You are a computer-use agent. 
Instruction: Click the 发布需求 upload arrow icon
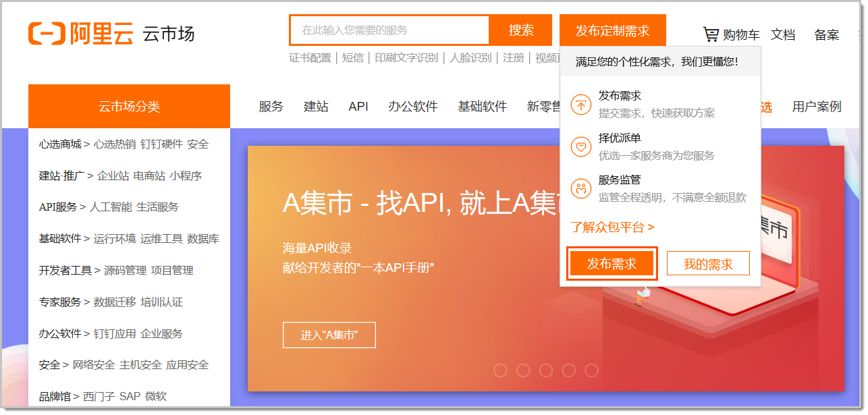(580, 105)
